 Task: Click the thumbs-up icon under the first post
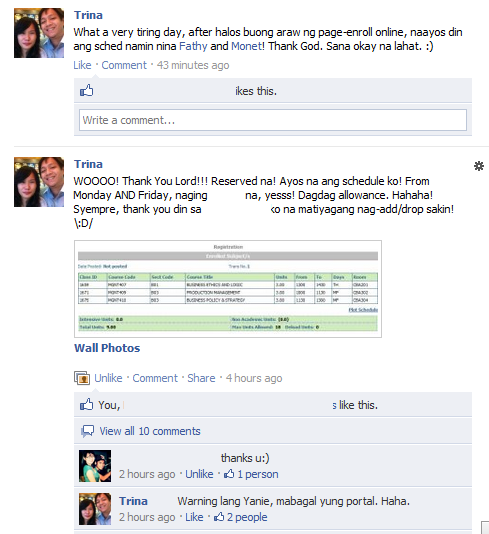pyautogui.click(x=86, y=91)
